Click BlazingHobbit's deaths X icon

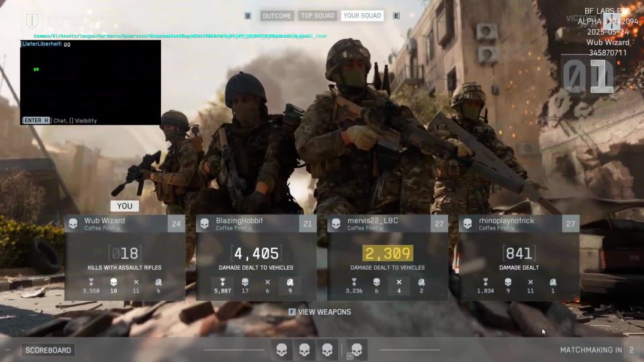[268, 282]
